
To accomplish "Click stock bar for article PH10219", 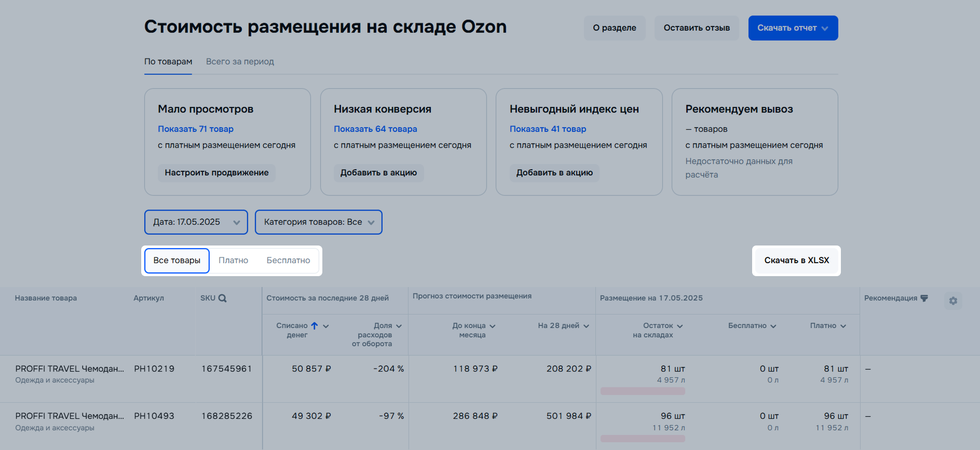I will click(x=643, y=391).
